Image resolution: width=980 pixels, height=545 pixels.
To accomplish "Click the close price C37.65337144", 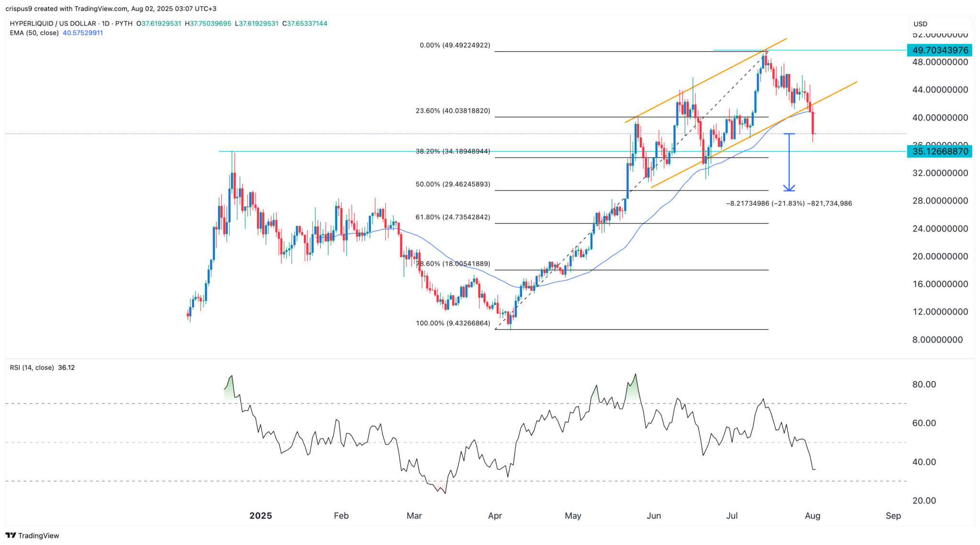I will click(305, 23).
